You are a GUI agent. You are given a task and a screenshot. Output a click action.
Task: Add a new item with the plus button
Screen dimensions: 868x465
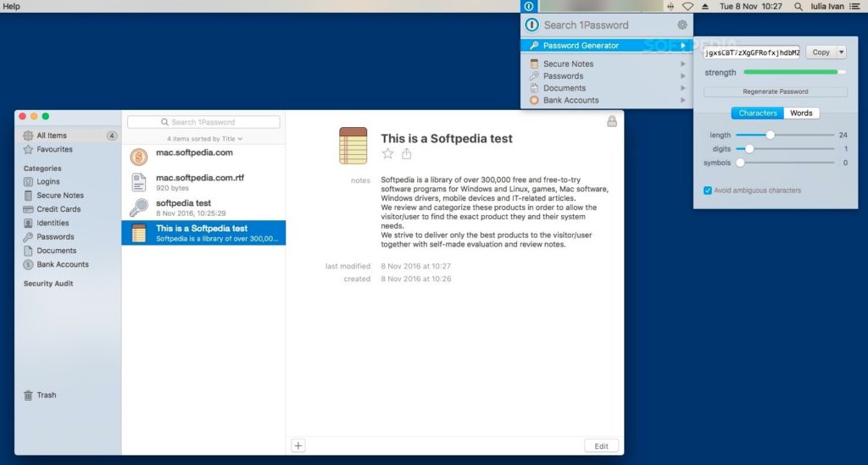pos(298,446)
